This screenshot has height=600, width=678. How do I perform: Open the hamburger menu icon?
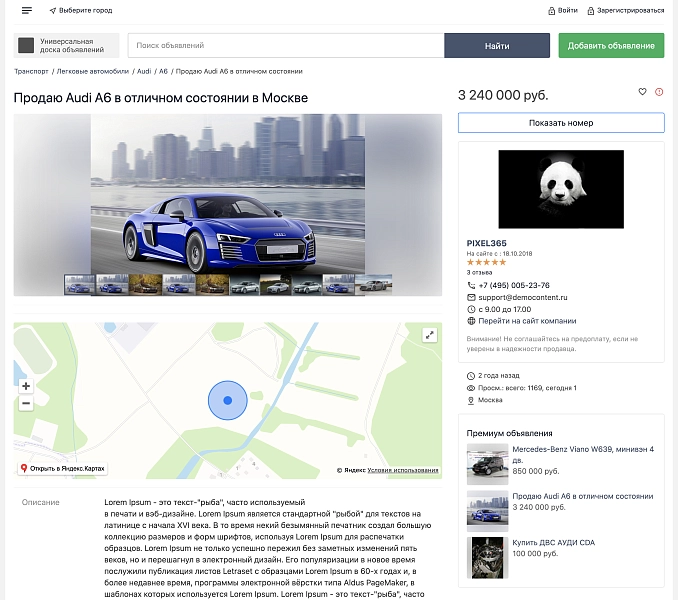click(x=27, y=10)
